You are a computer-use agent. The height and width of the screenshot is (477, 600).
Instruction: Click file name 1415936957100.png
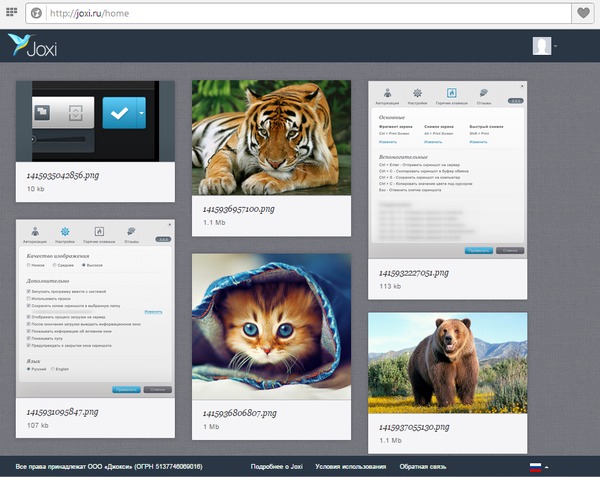(239, 209)
